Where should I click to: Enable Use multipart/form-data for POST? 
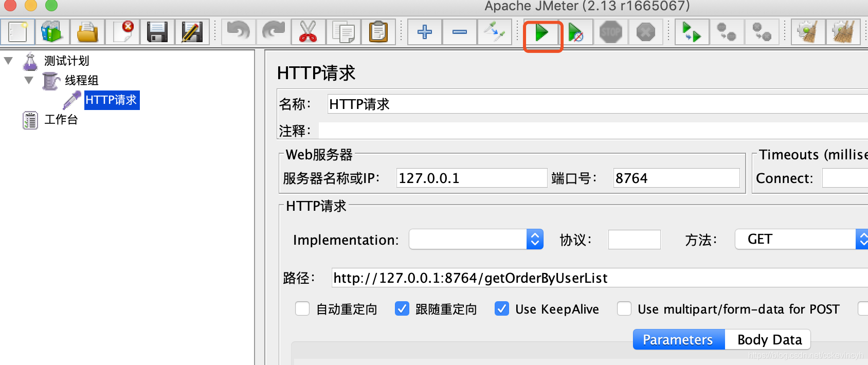[x=624, y=308]
